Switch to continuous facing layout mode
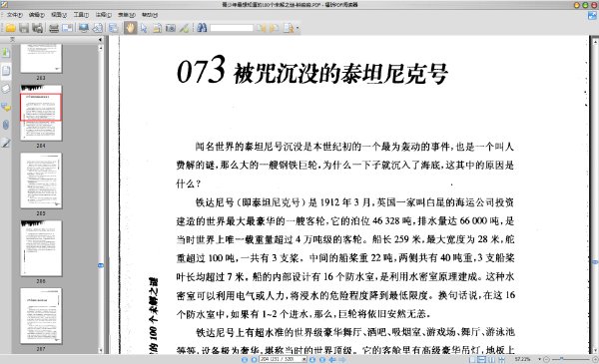 501,360
